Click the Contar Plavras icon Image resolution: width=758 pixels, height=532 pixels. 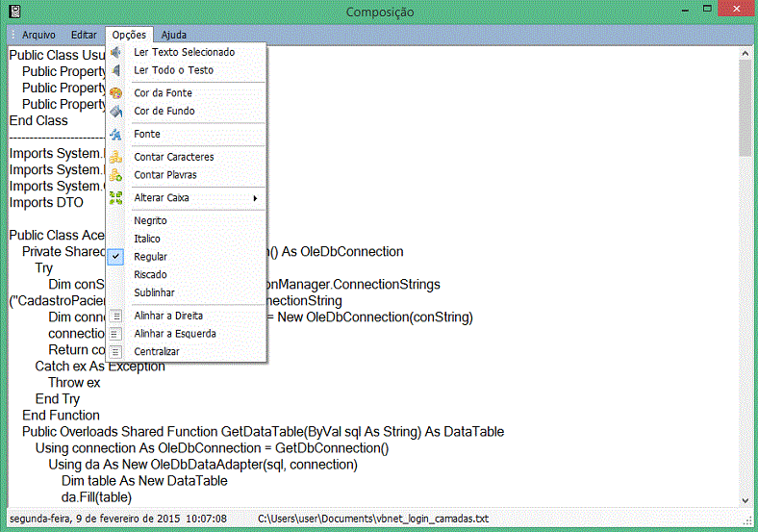click(x=116, y=175)
